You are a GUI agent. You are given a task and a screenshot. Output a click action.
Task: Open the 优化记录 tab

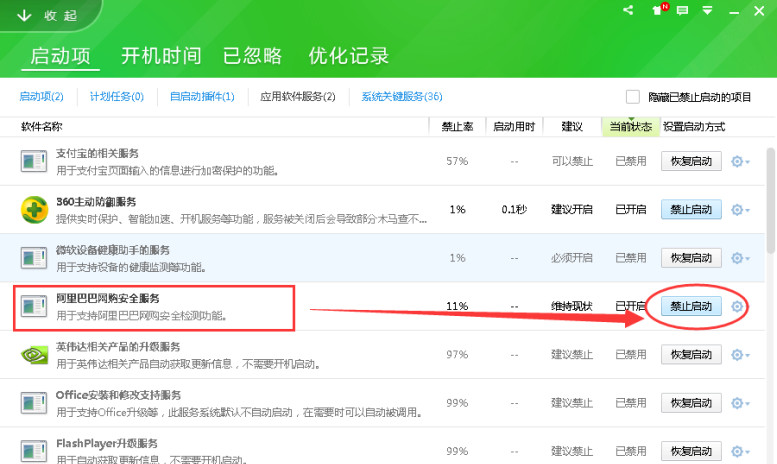click(348, 56)
